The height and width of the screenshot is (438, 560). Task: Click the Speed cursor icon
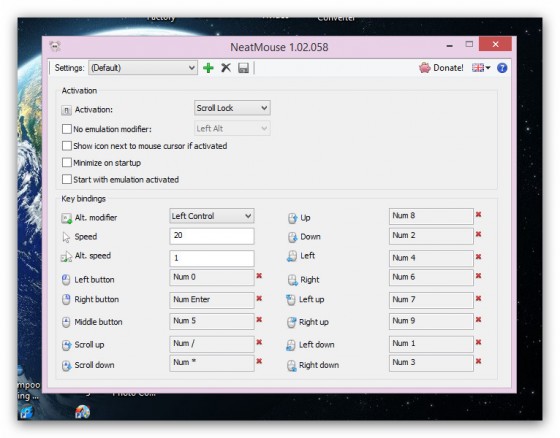[x=66, y=237]
